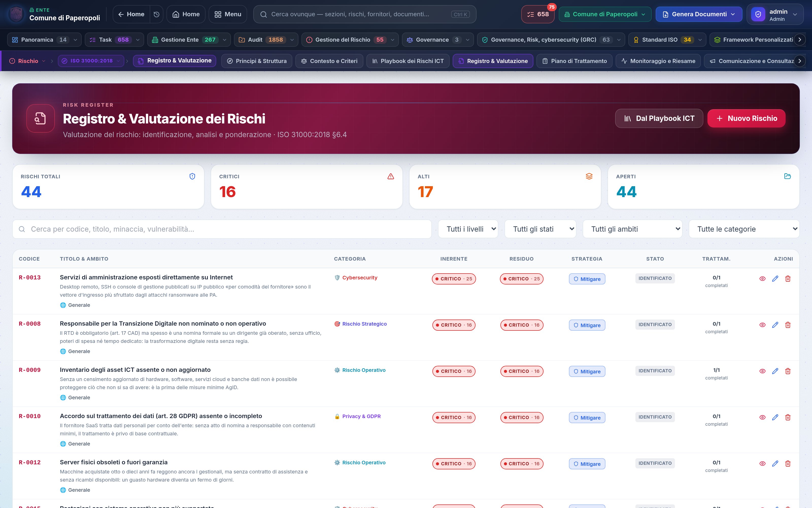Click the shield icon in Rischi Totali card
This screenshot has height=508, width=812.
click(x=192, y=176)
